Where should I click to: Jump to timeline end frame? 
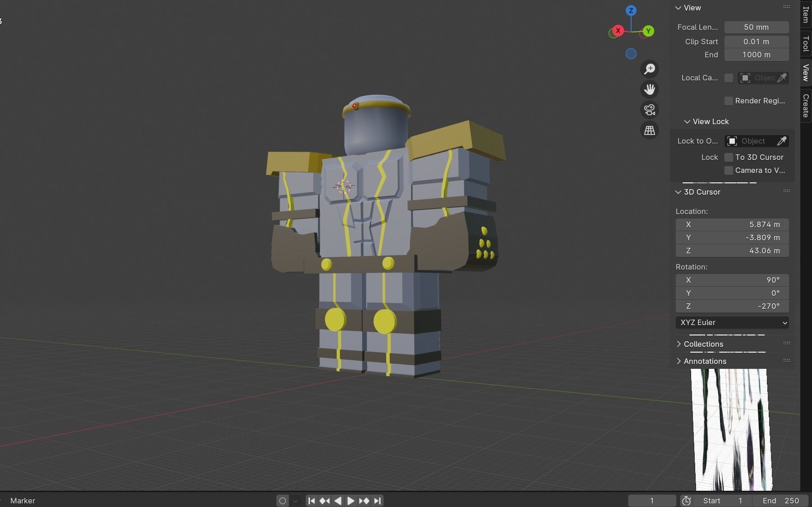(x=378, y=501)
